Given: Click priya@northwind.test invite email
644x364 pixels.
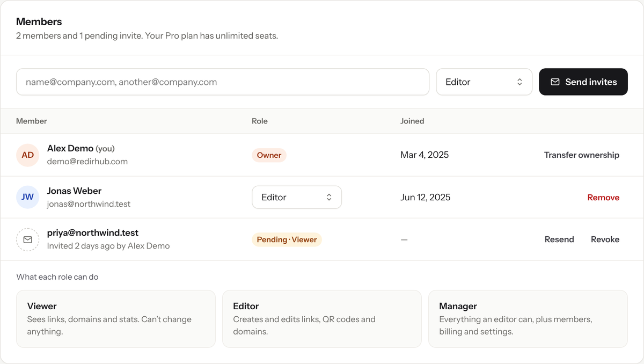Looking at the screenshot, I should coord(93,233).
